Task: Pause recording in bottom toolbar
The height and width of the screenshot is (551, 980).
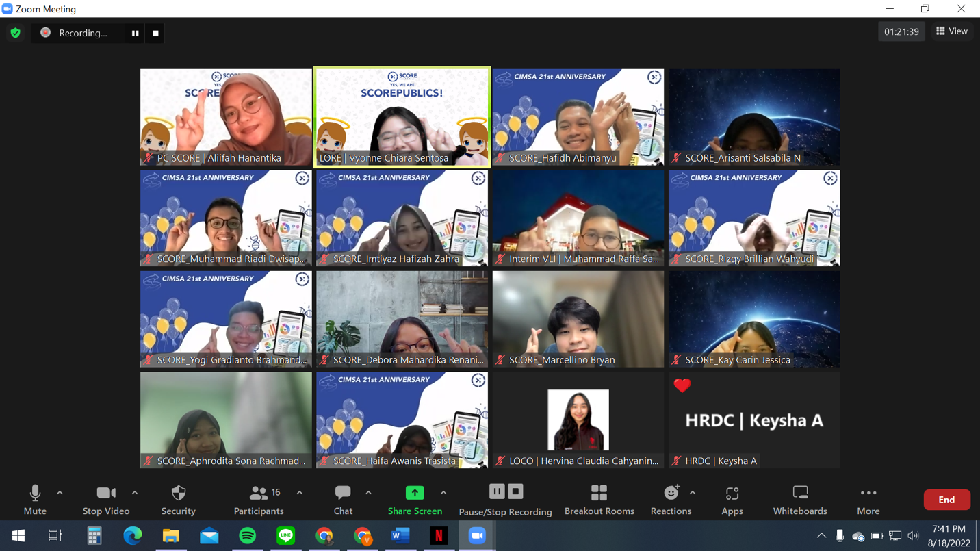Action: coord(497,491)
